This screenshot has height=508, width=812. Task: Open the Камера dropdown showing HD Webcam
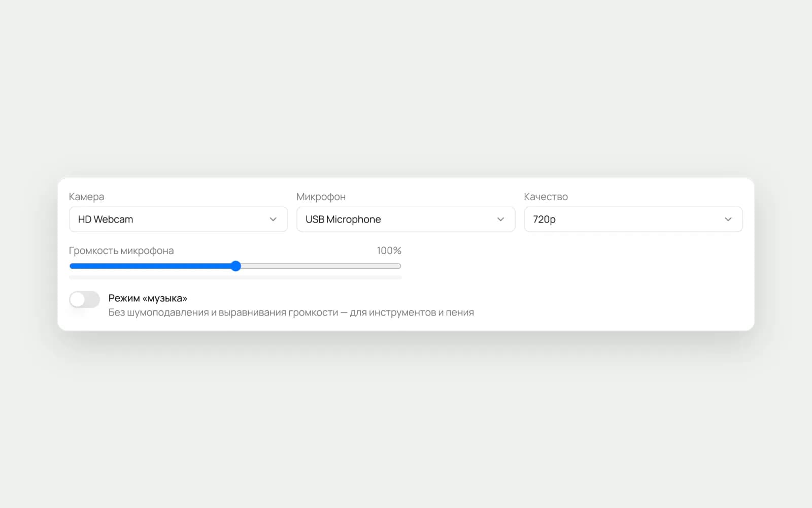point(178,219)
